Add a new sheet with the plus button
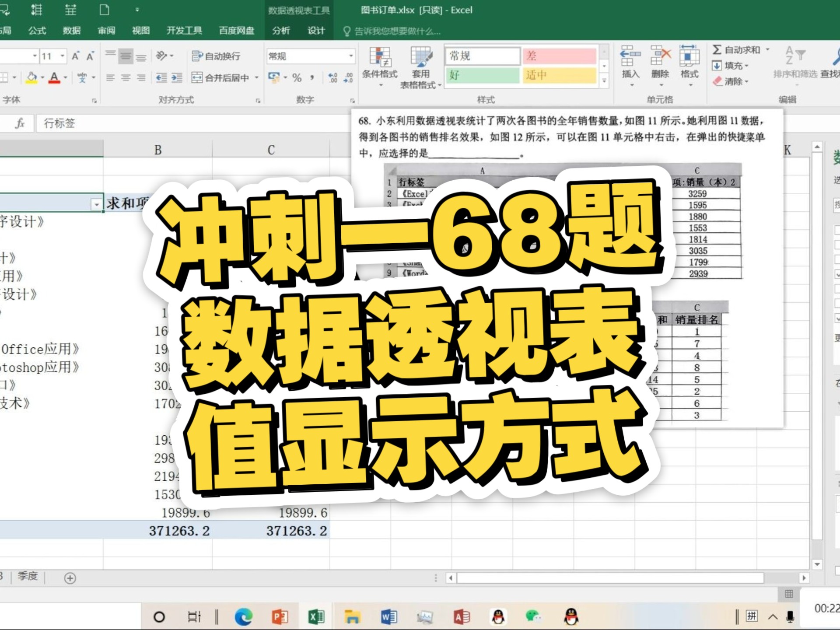 click(69, 577)
